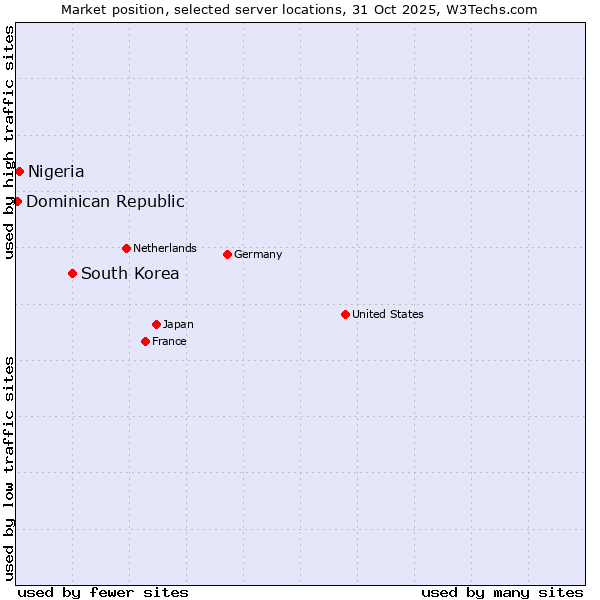Viewport: 600px width, 600px height.
Task: Click the 'used by high traffic sites' axis label
Action: pos(9,142)
